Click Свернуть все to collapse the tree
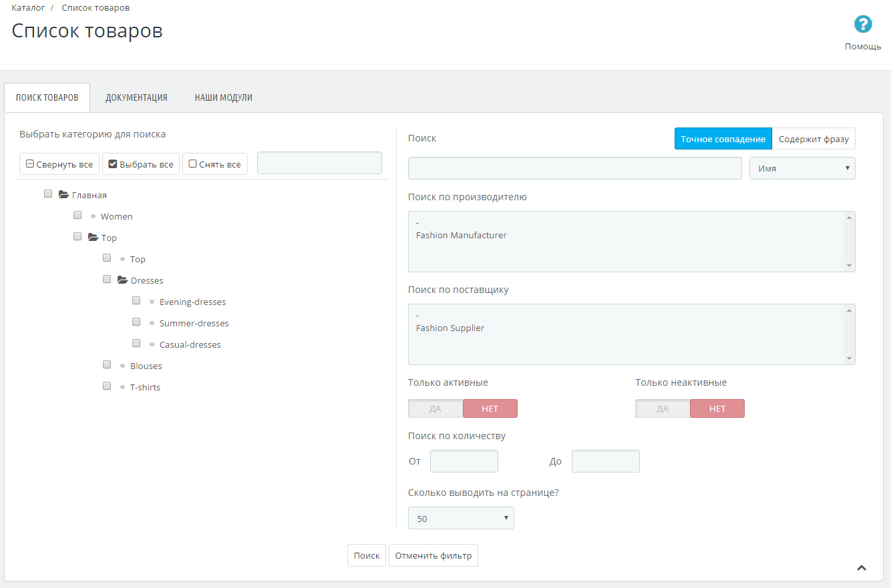The image size is (891, 588). tap(59, 164)
